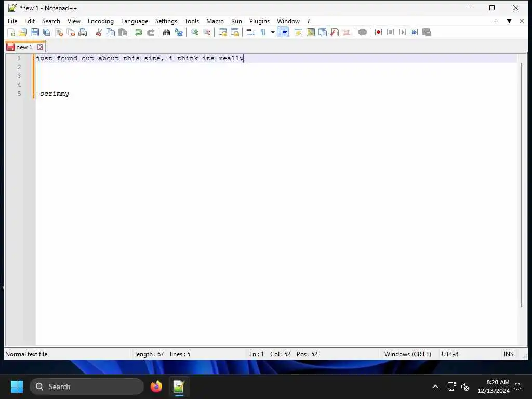This screenshot has height=399, width=532.
Task: Copy selection using toolbar Copy icon
Action: point(111,33)
